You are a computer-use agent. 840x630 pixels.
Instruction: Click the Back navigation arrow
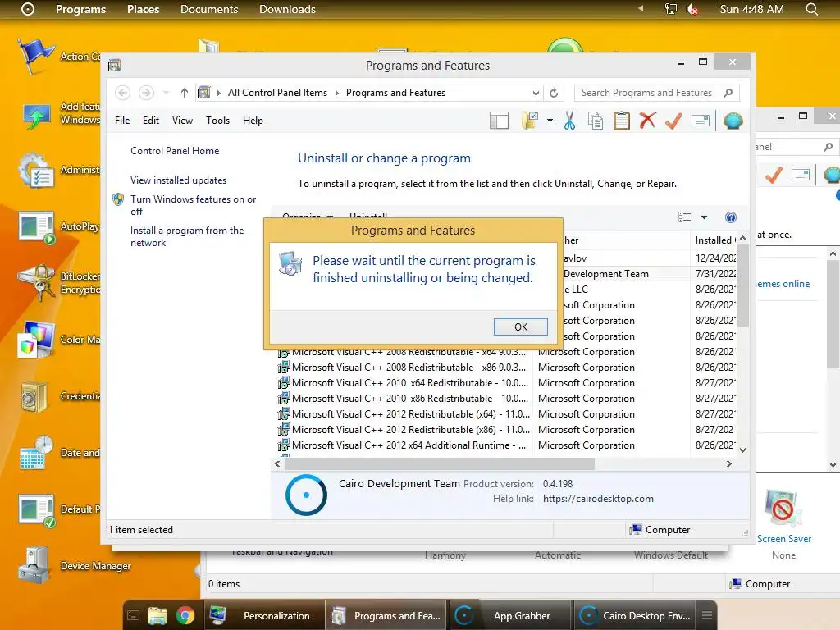(123, 93)
